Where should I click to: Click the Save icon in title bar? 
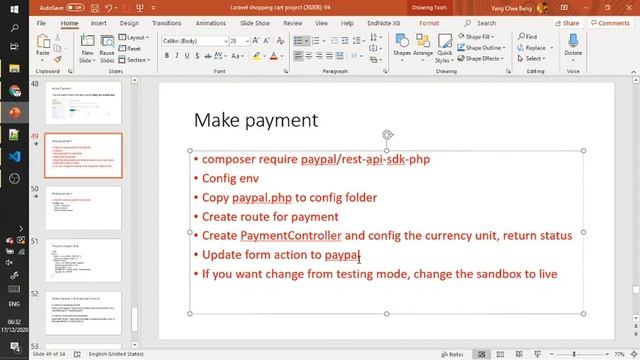click(95, 8)
